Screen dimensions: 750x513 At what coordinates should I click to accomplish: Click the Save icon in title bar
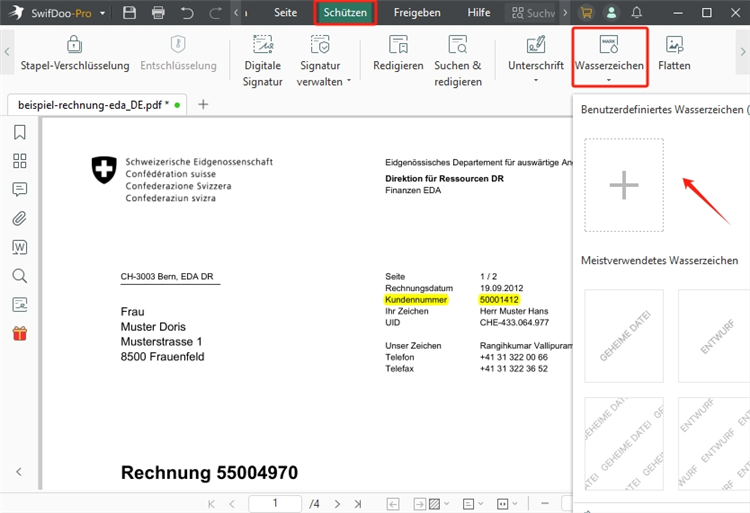[129, 12]
